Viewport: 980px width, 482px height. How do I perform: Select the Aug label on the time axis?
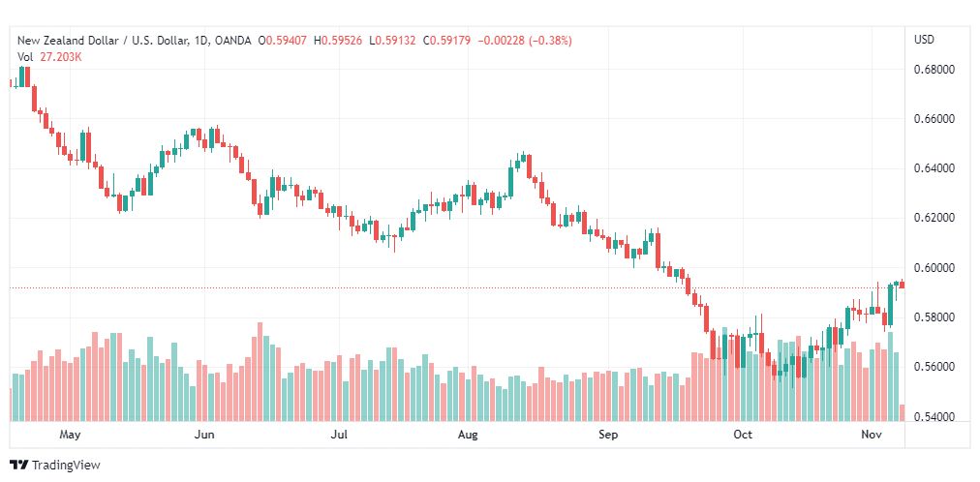click(x=468, y=435)
